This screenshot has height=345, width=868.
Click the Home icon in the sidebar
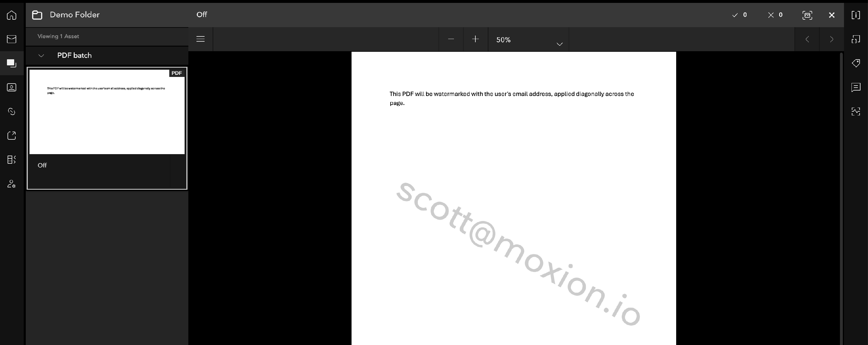[x=12, y=15]
